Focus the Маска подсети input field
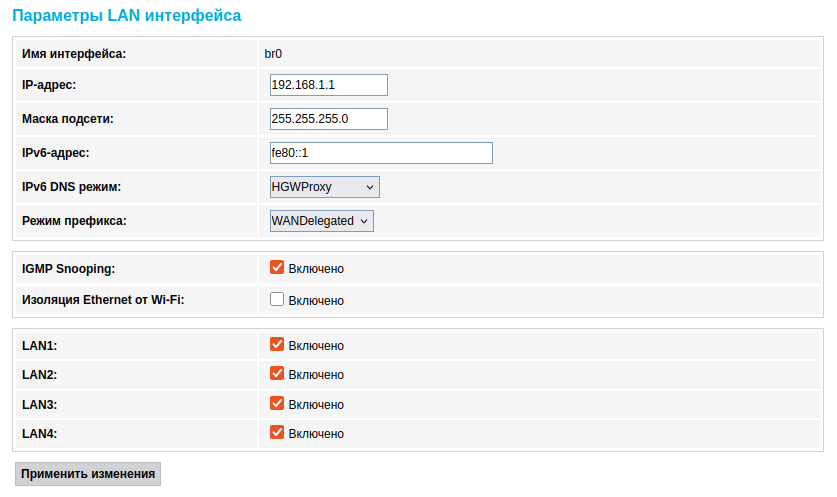The width and height of the screenshot is (837, 497). point(328,119)
